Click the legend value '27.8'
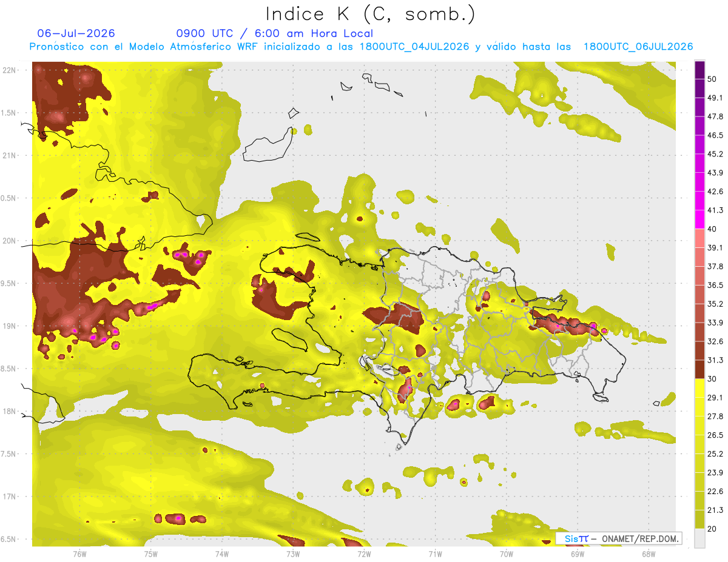The width and height of the screenshot is (728, 562). 716,416
